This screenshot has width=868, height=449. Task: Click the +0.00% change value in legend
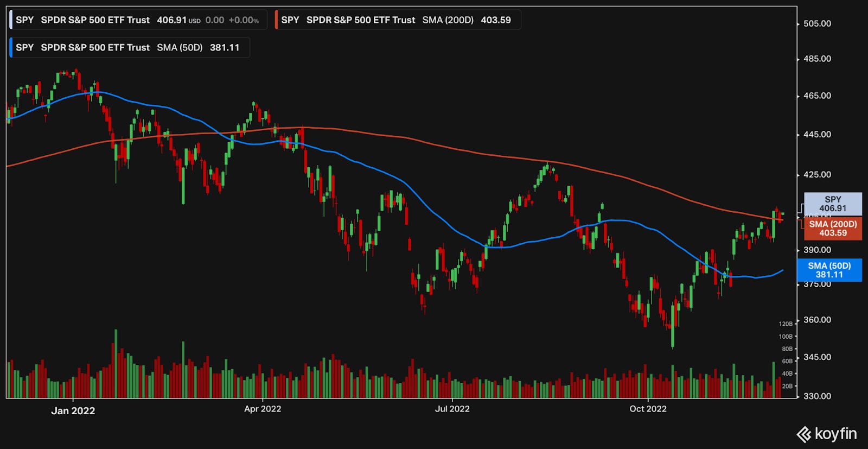[x=244, y=20]
